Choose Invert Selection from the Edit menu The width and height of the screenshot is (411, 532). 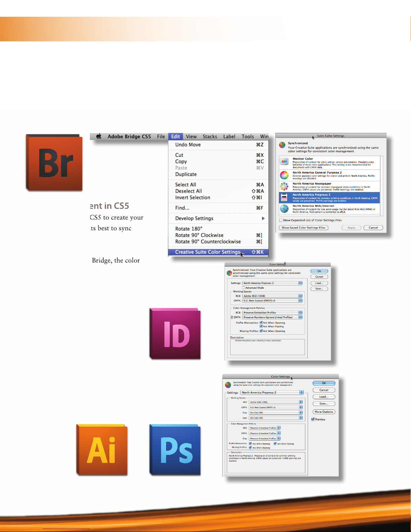click(218, 198)
